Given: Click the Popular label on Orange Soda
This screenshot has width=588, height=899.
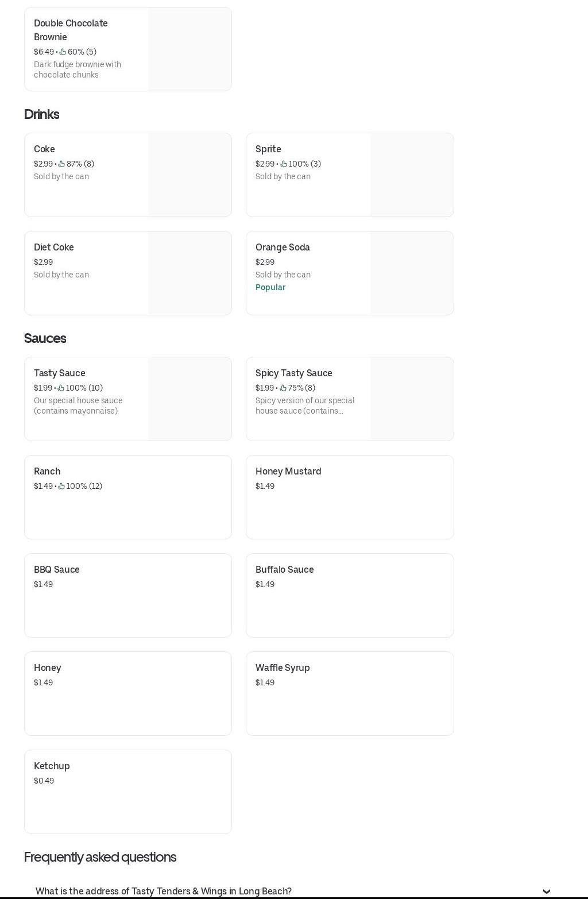Looking at the screenshot, I should click(270, 287).
